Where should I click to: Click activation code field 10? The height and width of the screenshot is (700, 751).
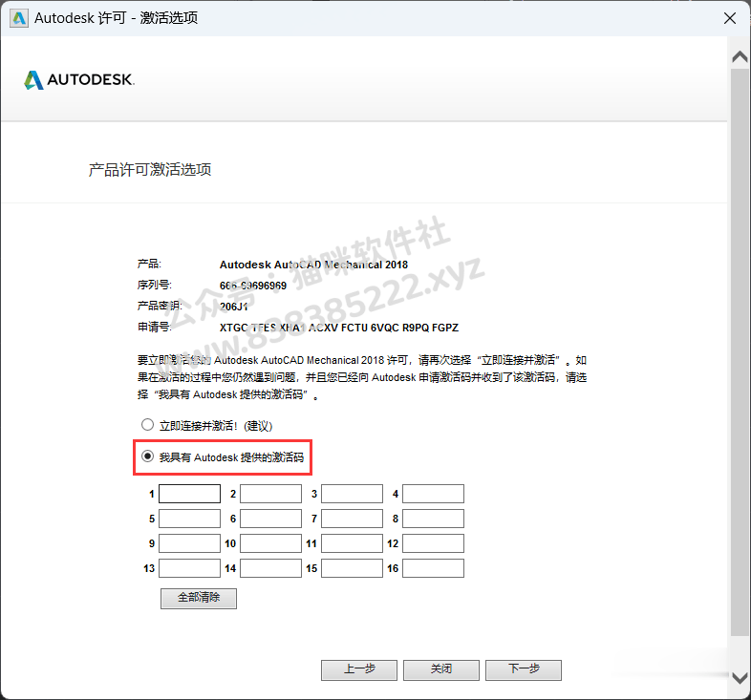(x=270, y=543)
